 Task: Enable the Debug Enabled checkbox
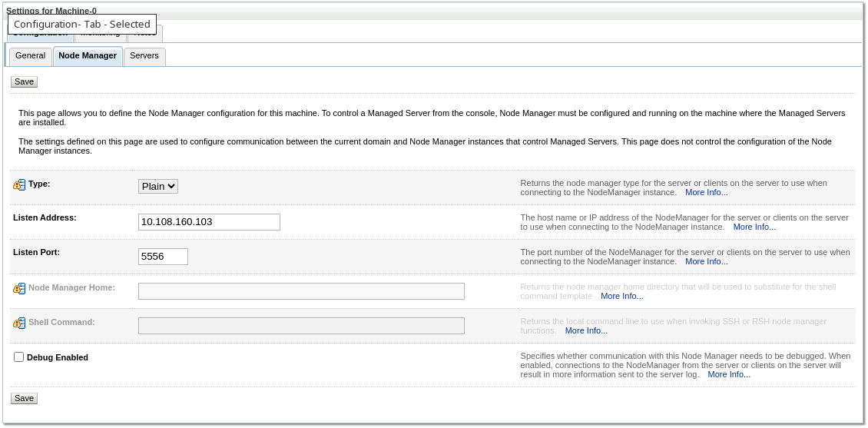19,357
